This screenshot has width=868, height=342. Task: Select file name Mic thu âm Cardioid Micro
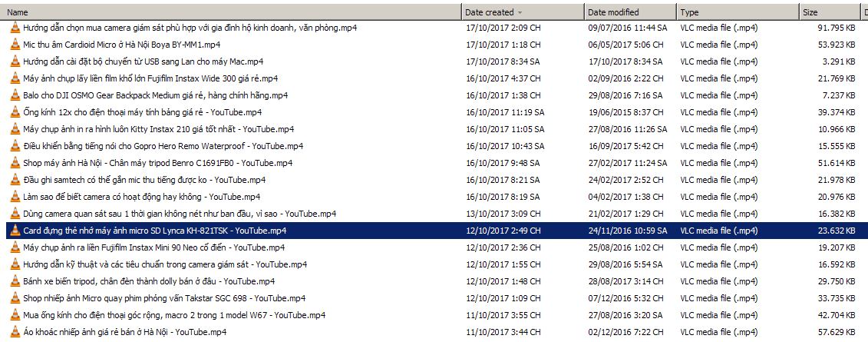(122, 45)
